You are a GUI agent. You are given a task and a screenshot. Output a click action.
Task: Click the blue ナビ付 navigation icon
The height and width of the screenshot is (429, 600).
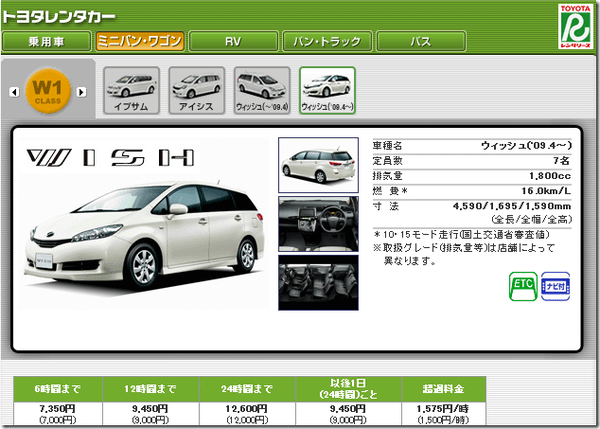[555, 286]
